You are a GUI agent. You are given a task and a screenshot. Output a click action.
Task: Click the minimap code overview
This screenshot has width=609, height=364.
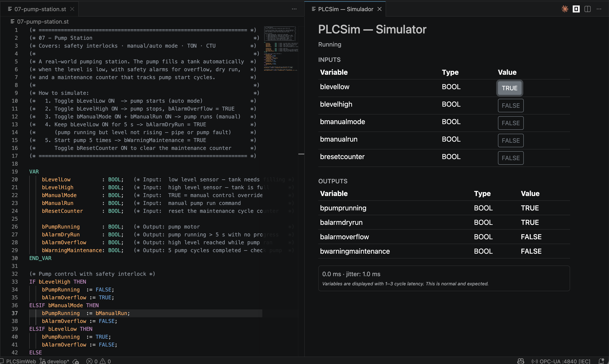point(280,48)
